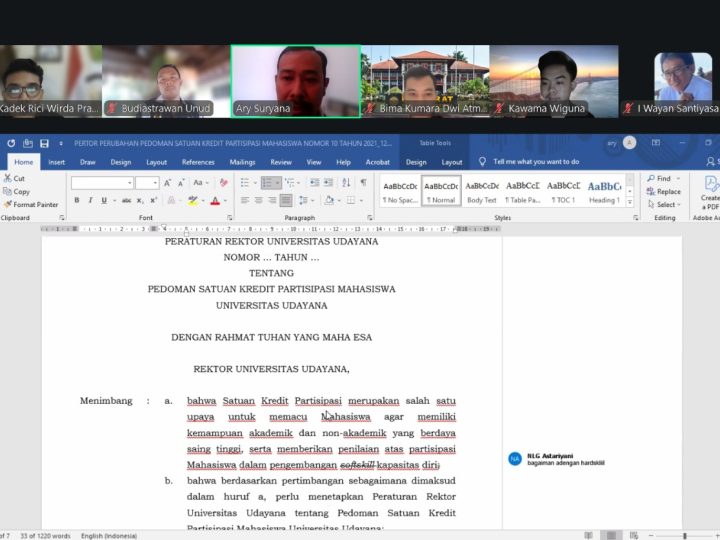
Task: Open the Acrobat tab
Action: pos(377,162)
